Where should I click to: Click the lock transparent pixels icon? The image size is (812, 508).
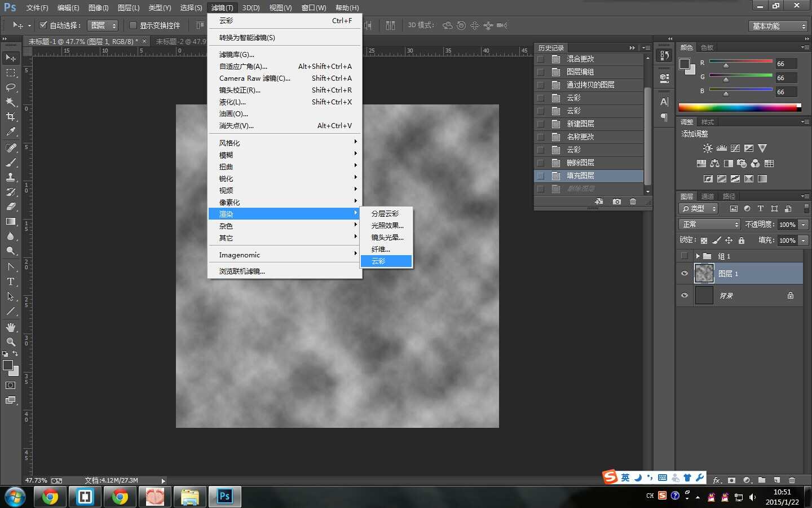click(x=704, y=240)
